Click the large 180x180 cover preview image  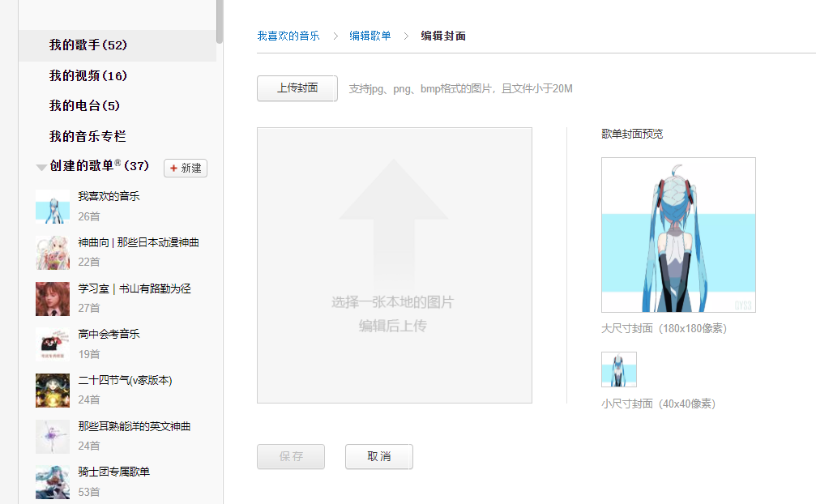point(678,235)
